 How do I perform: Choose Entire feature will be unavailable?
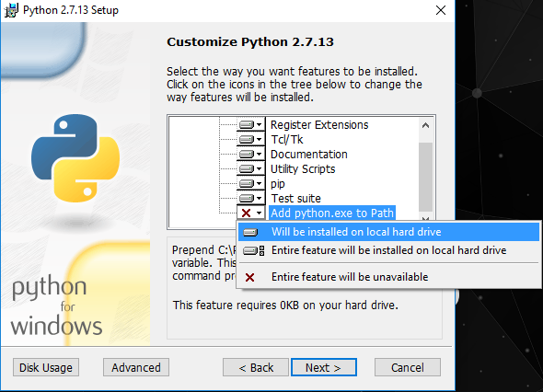point(388,277)
